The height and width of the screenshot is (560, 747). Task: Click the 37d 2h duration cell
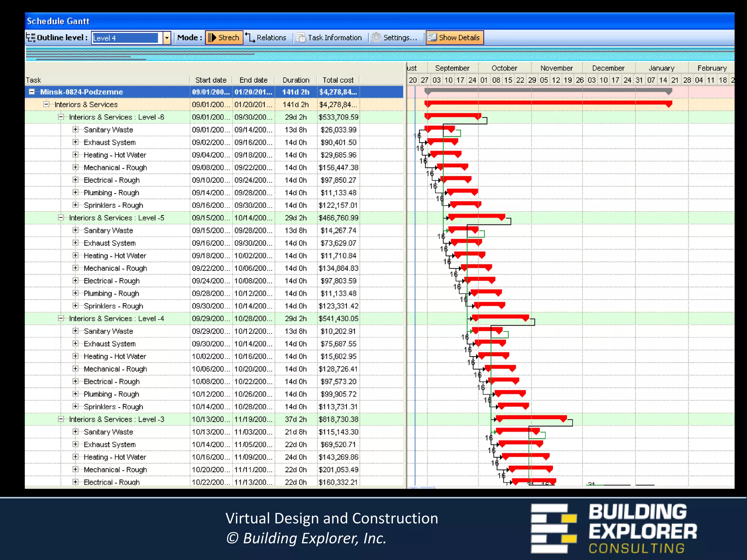click(x=296, y=419)
